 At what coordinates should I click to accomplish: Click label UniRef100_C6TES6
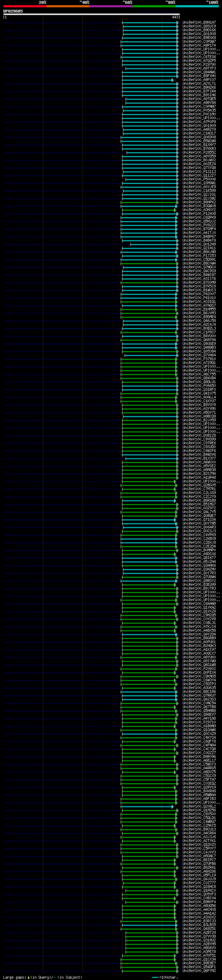tap(199, 57)
